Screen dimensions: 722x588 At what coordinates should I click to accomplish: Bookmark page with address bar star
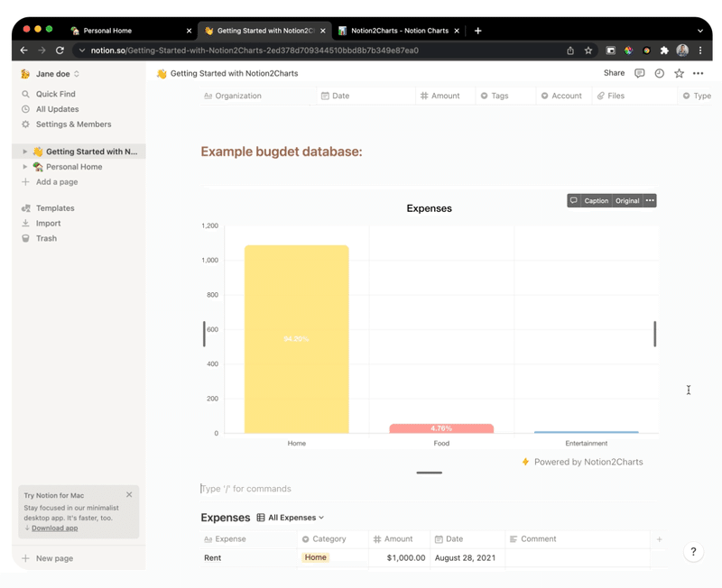click(x=588, y=51)
